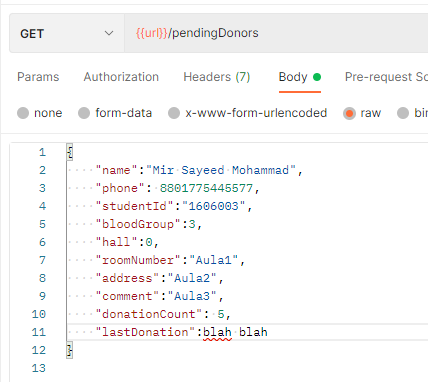Click the "hall" key on line 6
The height and width of the screenshot is (382, 428).
click(x=116, y=242)
